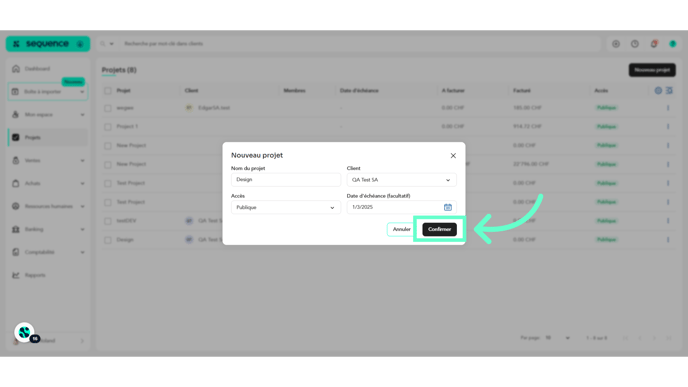Click the Nouveau projet button at top right
The width and height of the screenshot is (688, 387).
pyautogui.click(x=652, y=70)
